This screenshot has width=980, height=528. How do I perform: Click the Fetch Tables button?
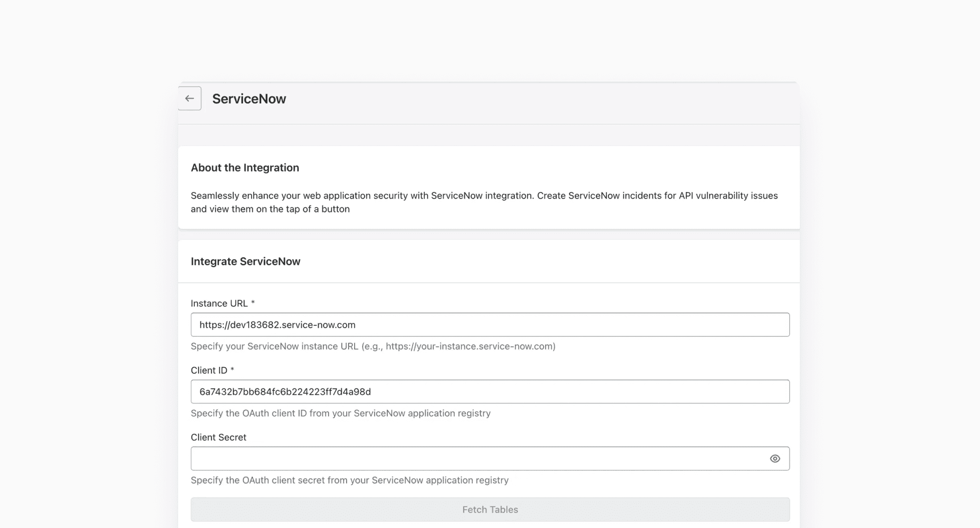489,509
